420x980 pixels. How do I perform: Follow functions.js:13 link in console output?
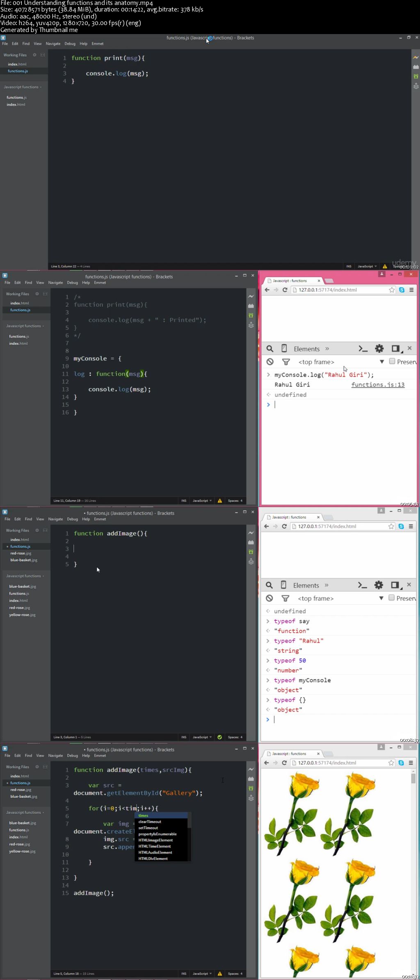(x=378, y=385)
